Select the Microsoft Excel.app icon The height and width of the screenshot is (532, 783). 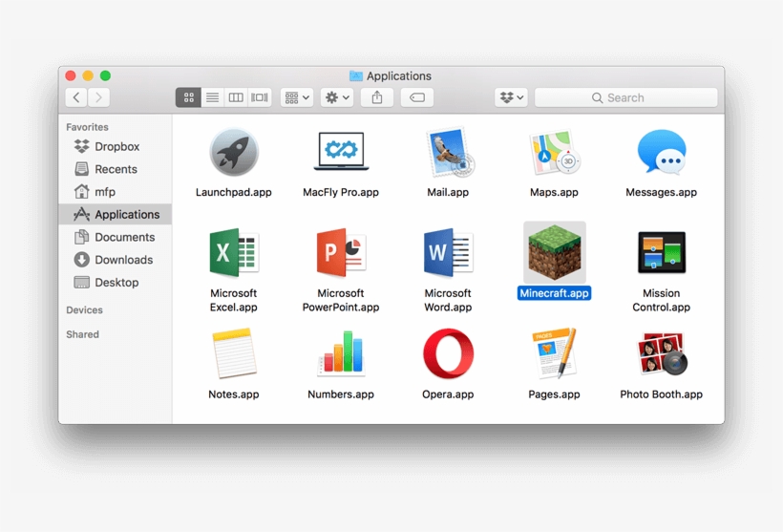(233, 253)
